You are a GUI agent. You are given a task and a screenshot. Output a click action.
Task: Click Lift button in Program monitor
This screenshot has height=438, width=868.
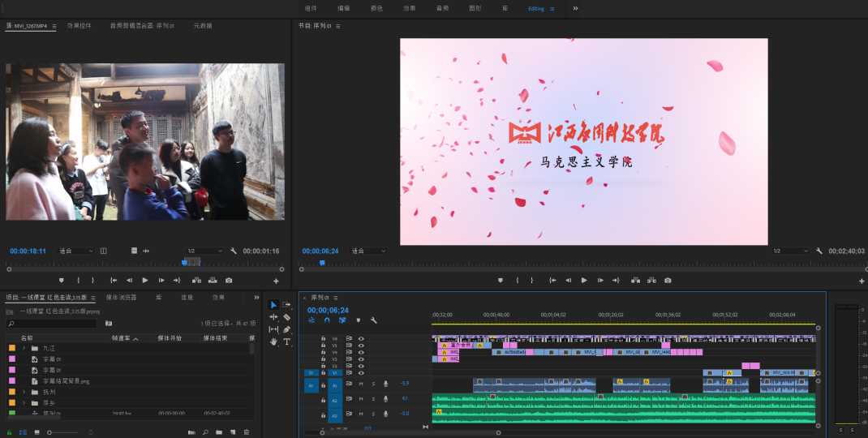click(635, 281)
